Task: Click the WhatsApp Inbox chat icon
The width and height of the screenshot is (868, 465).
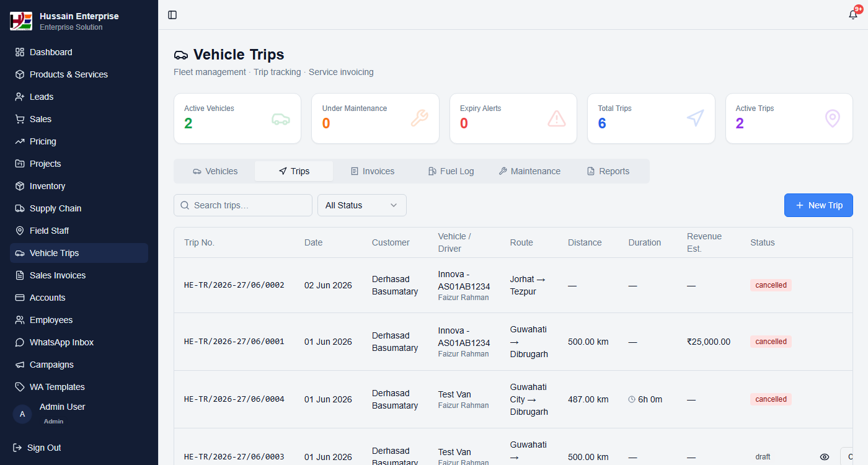Action: (20, 342)
